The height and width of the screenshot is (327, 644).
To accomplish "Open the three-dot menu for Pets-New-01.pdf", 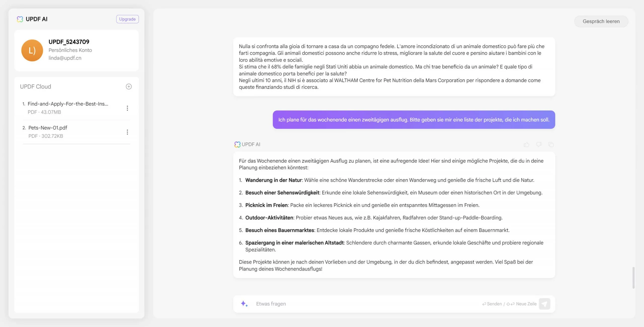I will pos(128,132).
